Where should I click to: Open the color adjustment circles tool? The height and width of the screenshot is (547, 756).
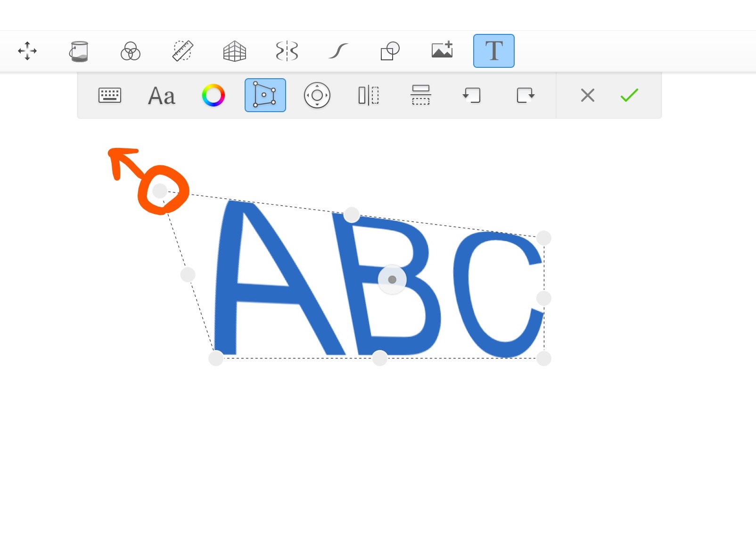coord(131,51)
